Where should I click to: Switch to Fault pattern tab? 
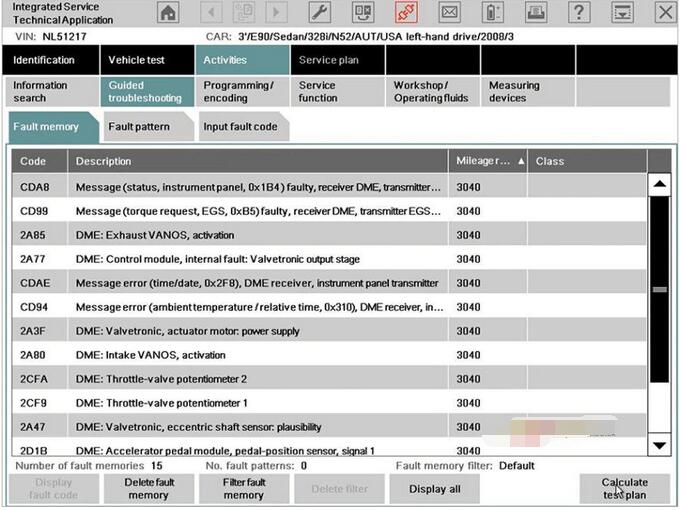tap(148, 127)
